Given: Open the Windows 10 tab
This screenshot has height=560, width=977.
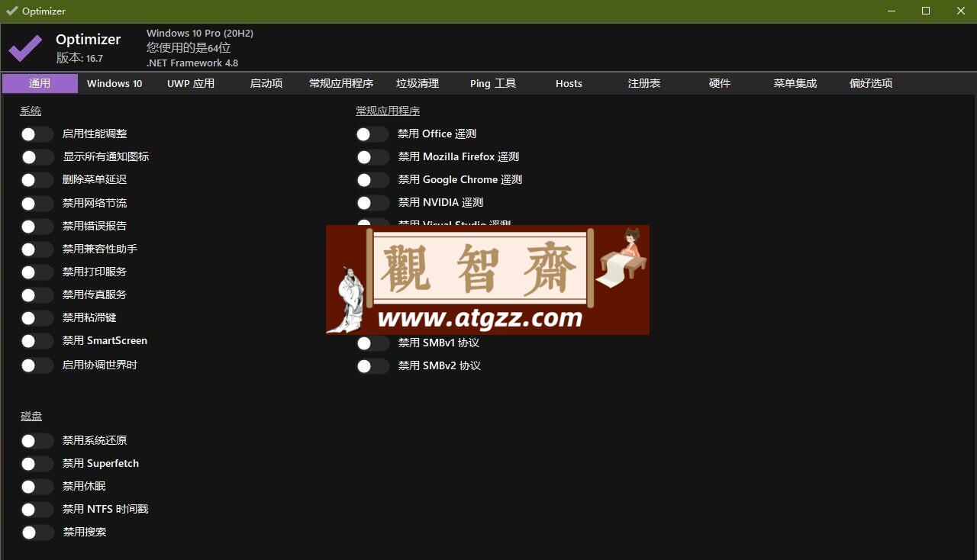Looking at the screenshot, I should coord(114,83).
